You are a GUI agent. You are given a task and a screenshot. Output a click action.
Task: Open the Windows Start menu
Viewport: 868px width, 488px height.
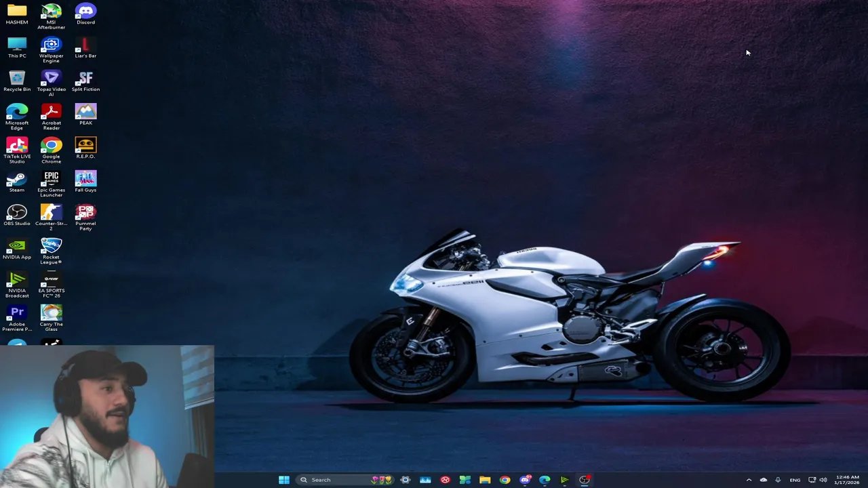pyautogui.click(x=284, y=480)
